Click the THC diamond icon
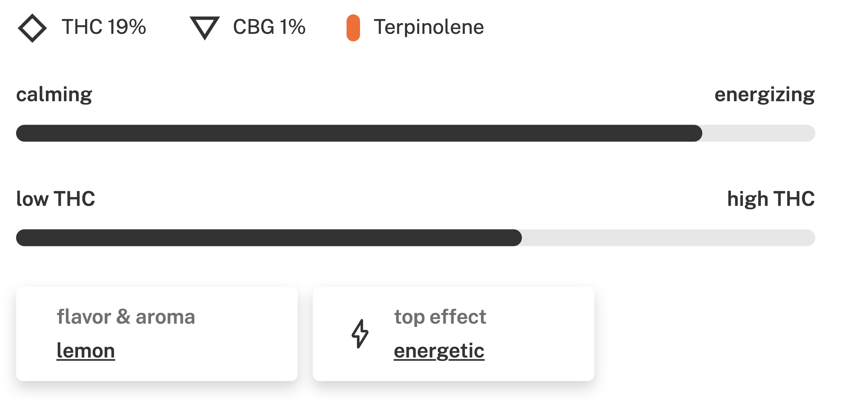 click(x=32, y=28)
